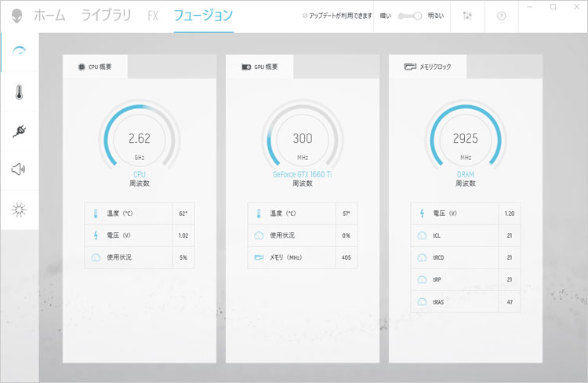
Task: Click the tRAS row gauge icon
Action: (422, 302)
